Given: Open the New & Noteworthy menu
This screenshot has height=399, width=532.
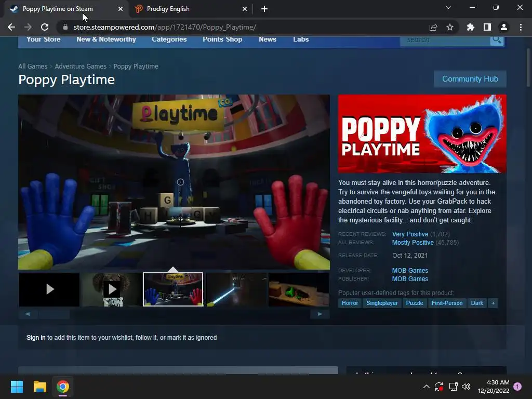Looking at the screenshot, I should (x=106, y=39).
